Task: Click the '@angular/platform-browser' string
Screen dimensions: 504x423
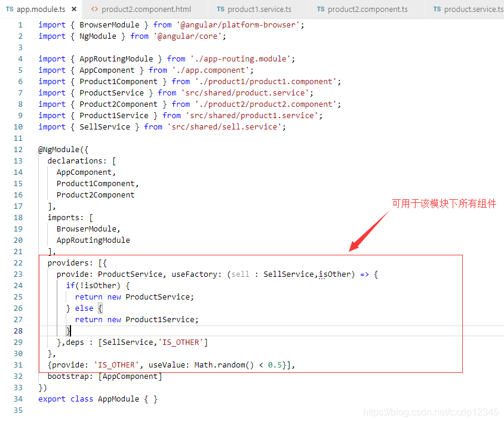Action: [x=238, y=25]
